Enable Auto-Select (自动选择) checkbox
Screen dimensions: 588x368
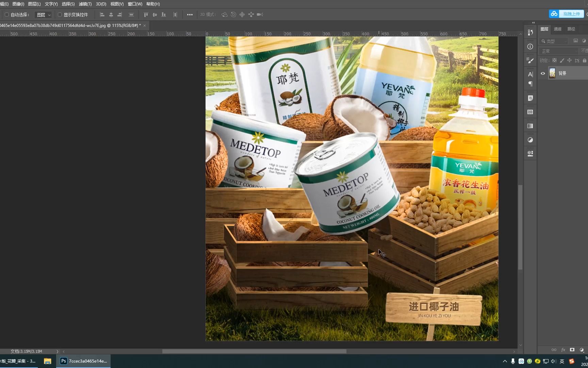pos(6,15)
